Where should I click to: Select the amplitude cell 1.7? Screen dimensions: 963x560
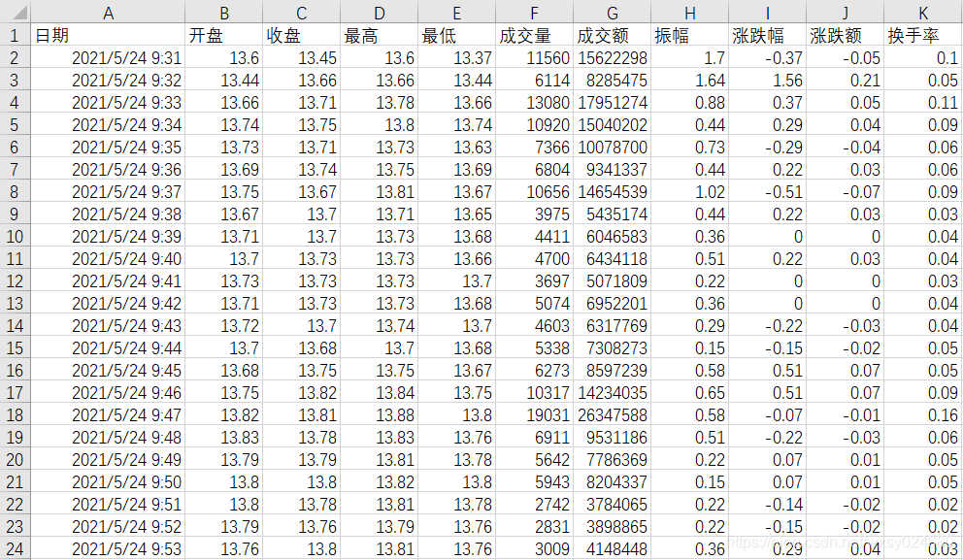(x=689, y=57)
